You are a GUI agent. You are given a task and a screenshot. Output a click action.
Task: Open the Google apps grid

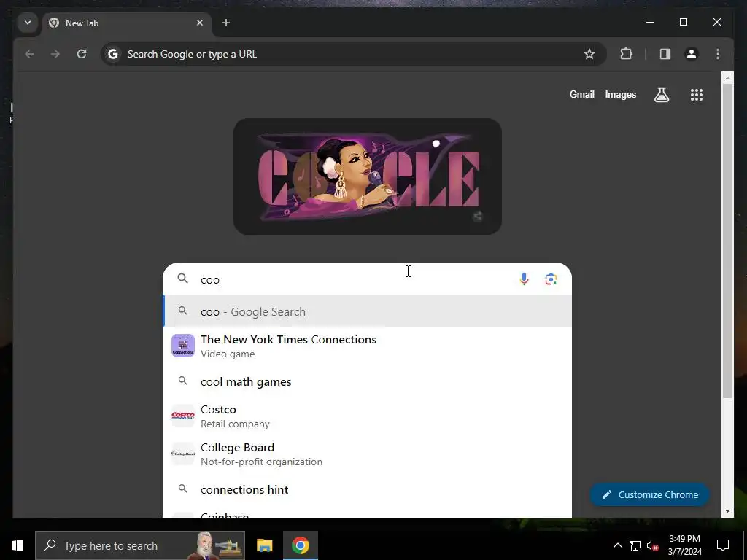(697, 95)
